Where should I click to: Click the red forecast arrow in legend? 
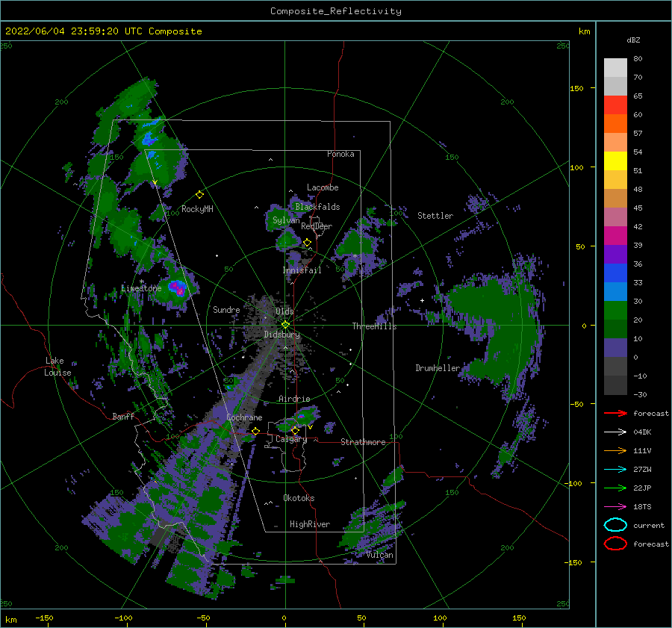point(615,413)
